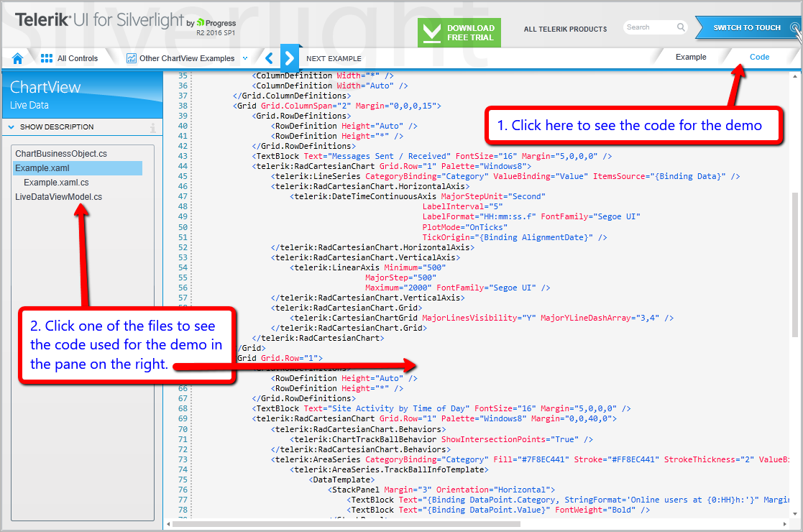Expand the Other ChartView Examples dropdown arrow
The height and width of the screenshot is (532, 803).
point(245,58)
